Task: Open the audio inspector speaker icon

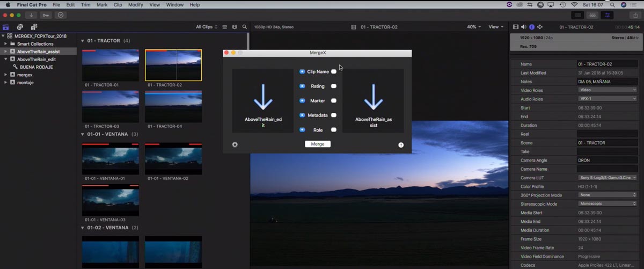Action: point(524,27)
